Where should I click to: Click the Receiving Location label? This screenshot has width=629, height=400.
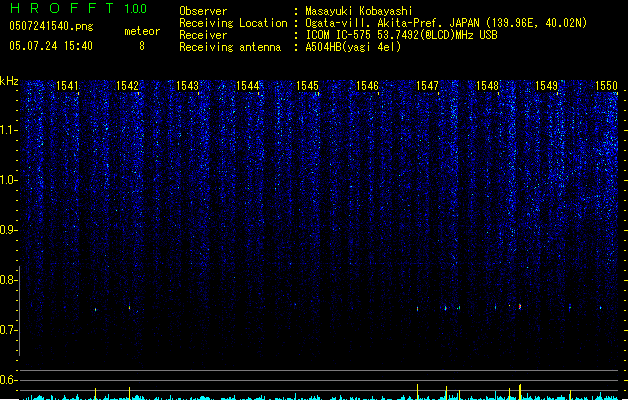[233, 23]
